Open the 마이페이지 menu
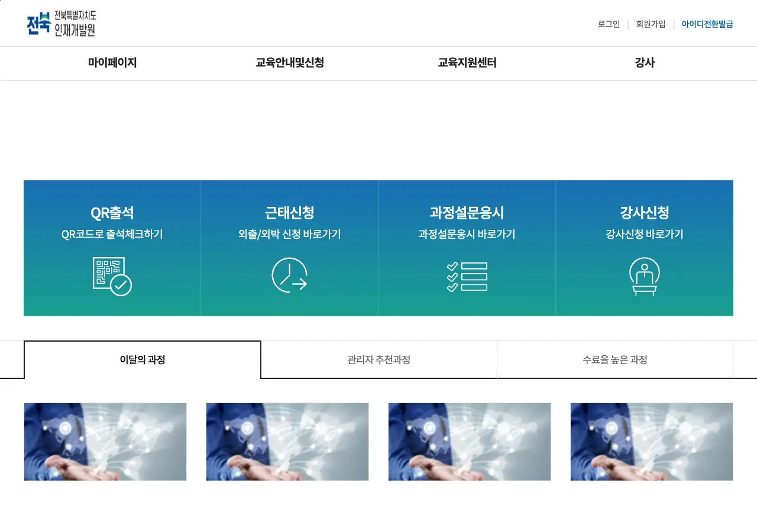The height and width of the screenshot is (532, 757). pyautogui.click(x=112, y=63)
